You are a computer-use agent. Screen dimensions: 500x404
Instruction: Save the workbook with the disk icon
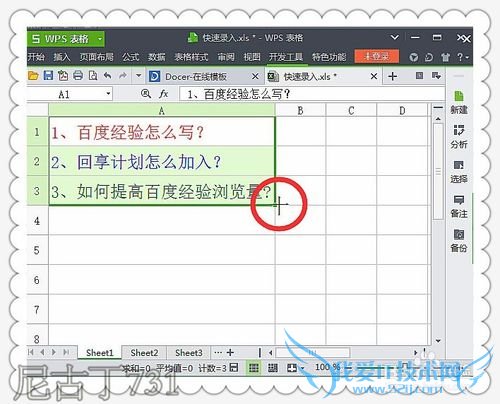click(x=48, y=76)
